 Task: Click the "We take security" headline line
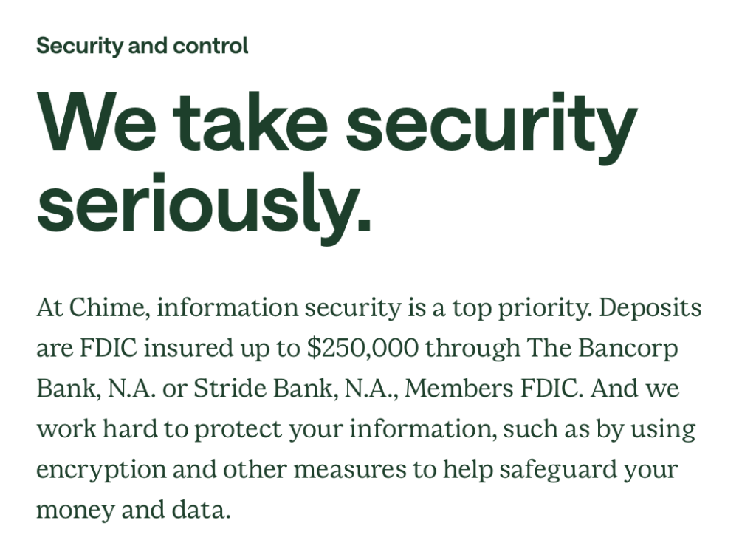(337, 123)
